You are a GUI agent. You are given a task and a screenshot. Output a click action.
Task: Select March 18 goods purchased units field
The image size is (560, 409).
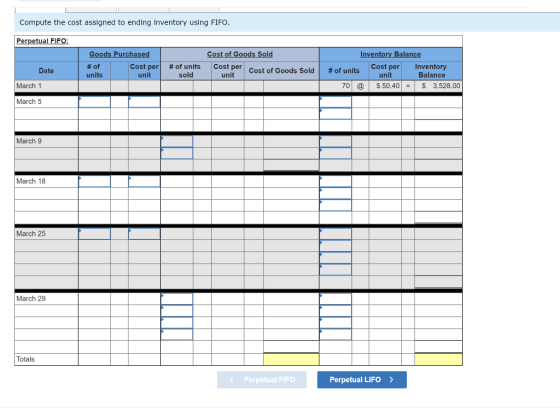pos(94,181)
